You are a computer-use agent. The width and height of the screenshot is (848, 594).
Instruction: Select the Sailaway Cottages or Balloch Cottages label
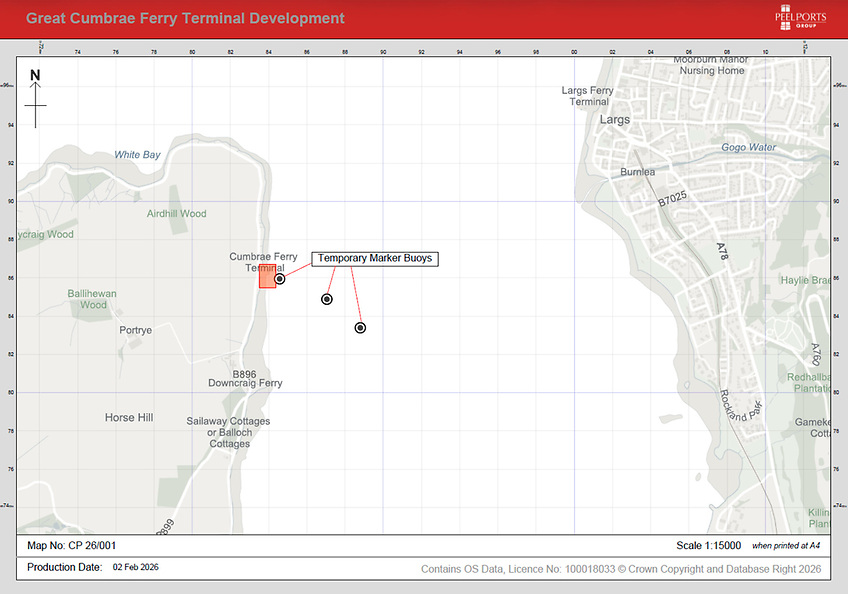coord(228,432)
